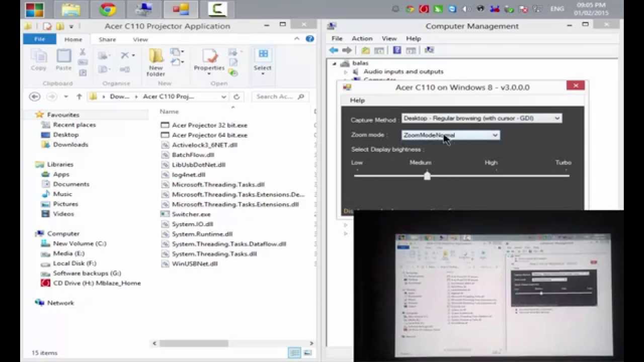Close the Acer C110 on Windows 8 window
644x362 pixels.
pos(575,86)
